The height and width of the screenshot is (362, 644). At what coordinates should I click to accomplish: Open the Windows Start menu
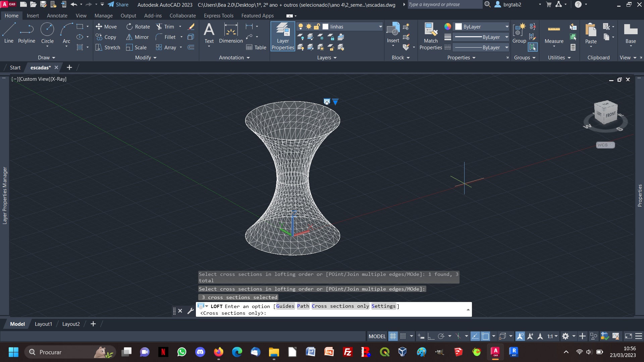tap(13, 352)
